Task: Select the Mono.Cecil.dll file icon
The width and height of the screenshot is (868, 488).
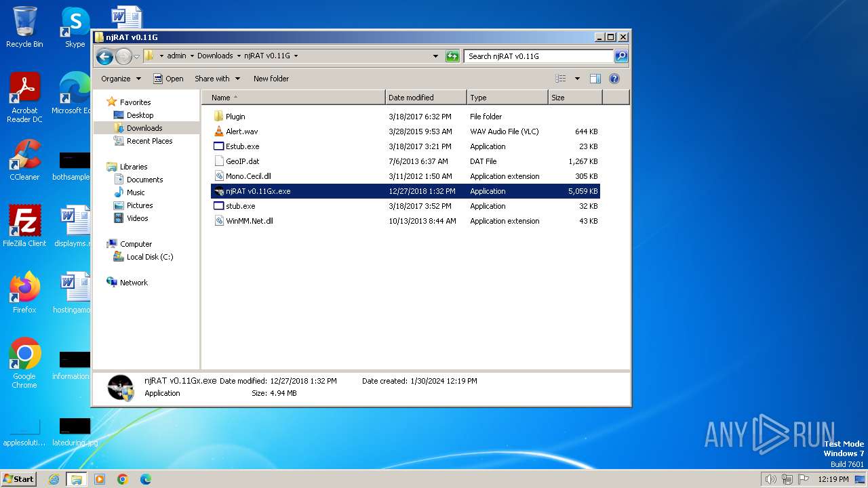Action: [x=218, y=176]
